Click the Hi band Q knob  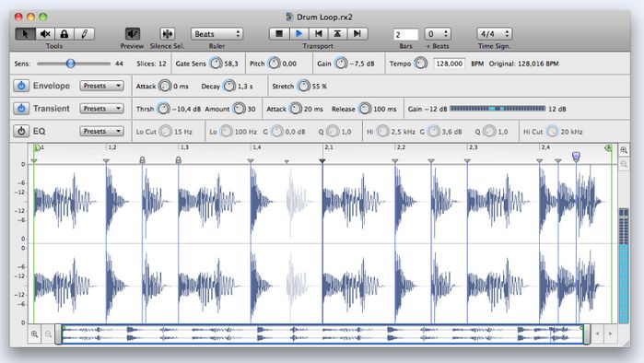[x=489, y=132]
